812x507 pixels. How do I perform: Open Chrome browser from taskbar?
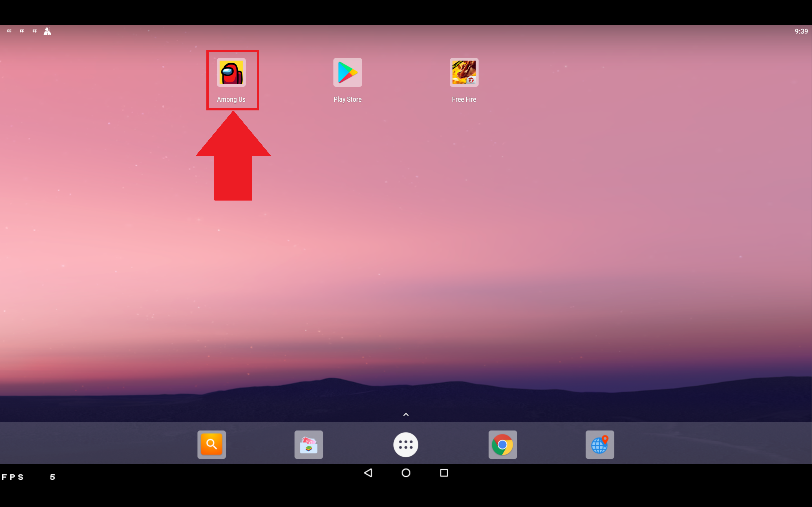point(503,444)
